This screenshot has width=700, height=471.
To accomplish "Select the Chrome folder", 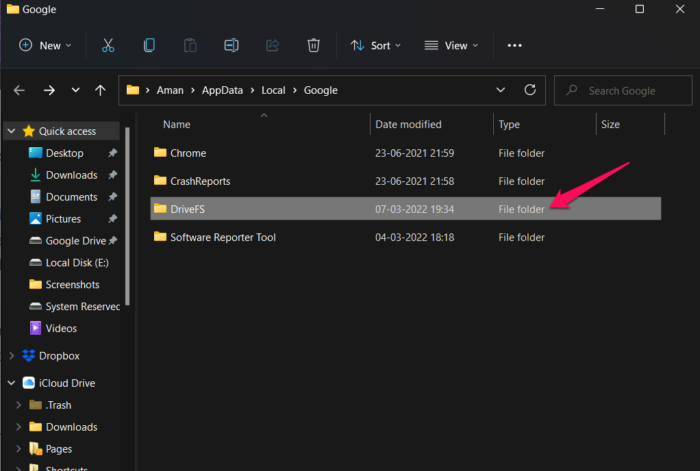I will point(187,153).
